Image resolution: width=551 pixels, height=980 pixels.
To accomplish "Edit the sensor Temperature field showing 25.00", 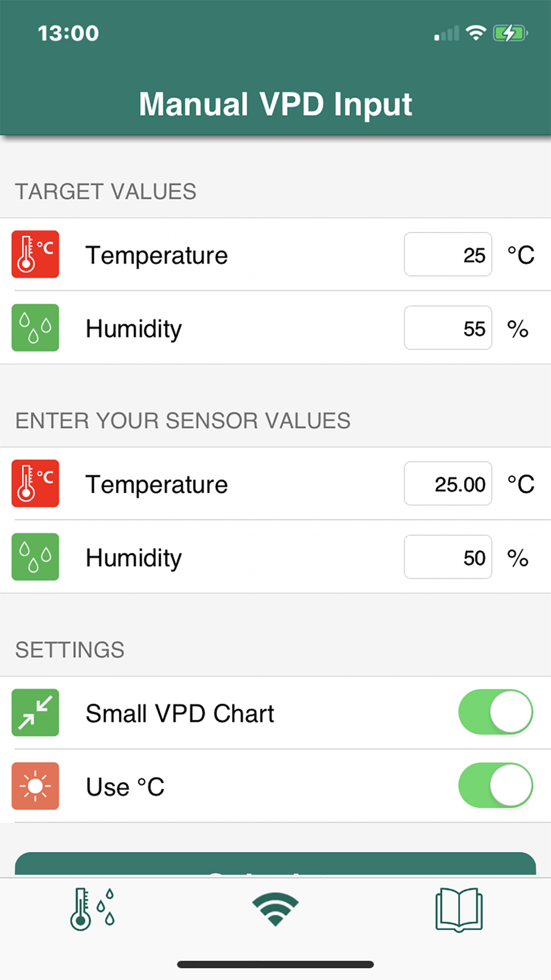I will (448, 483).
